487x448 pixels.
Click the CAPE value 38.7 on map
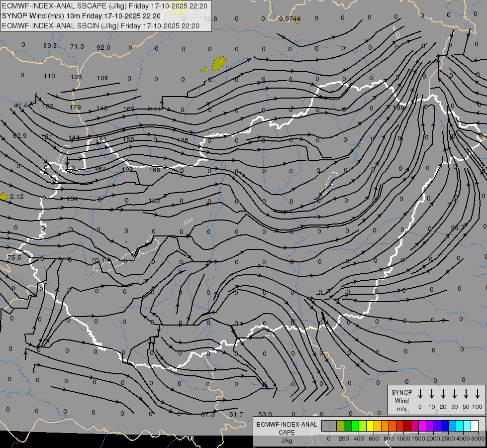point(458,228)
